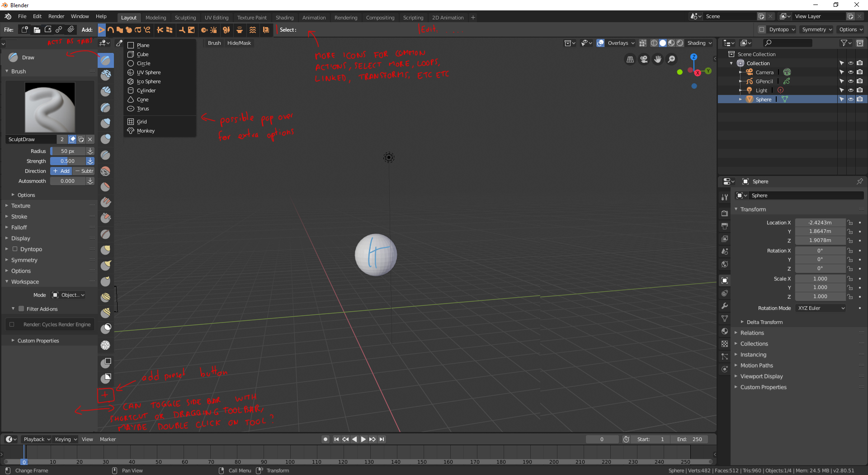
Task: Open outliner filter funnel icon
Action: (x=845, y=43)
